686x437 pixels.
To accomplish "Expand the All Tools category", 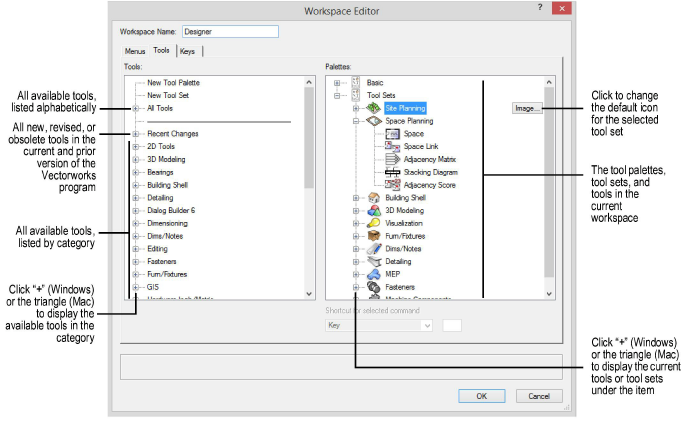I will (x=136, y=108).
